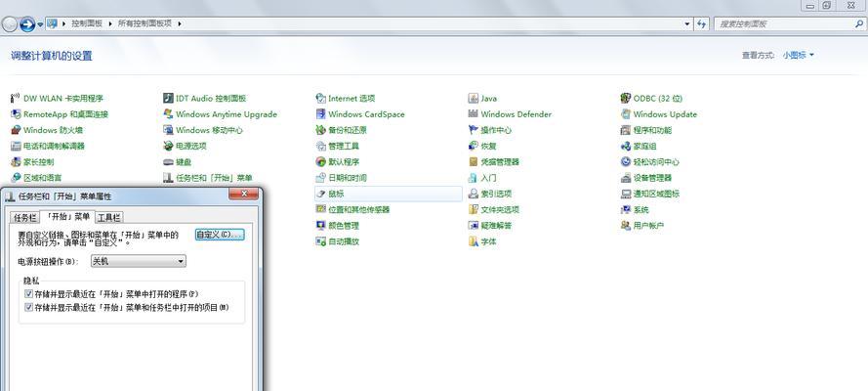The height and width of the screenshot is (391, 868).
Task: Open 文件夹选项 link
Action: click(500, 210)
